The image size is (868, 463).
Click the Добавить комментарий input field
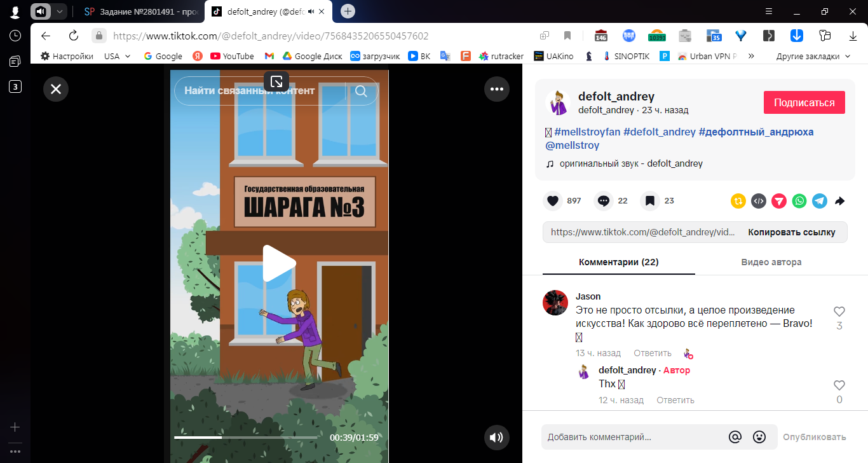click(x=634, y=437)
